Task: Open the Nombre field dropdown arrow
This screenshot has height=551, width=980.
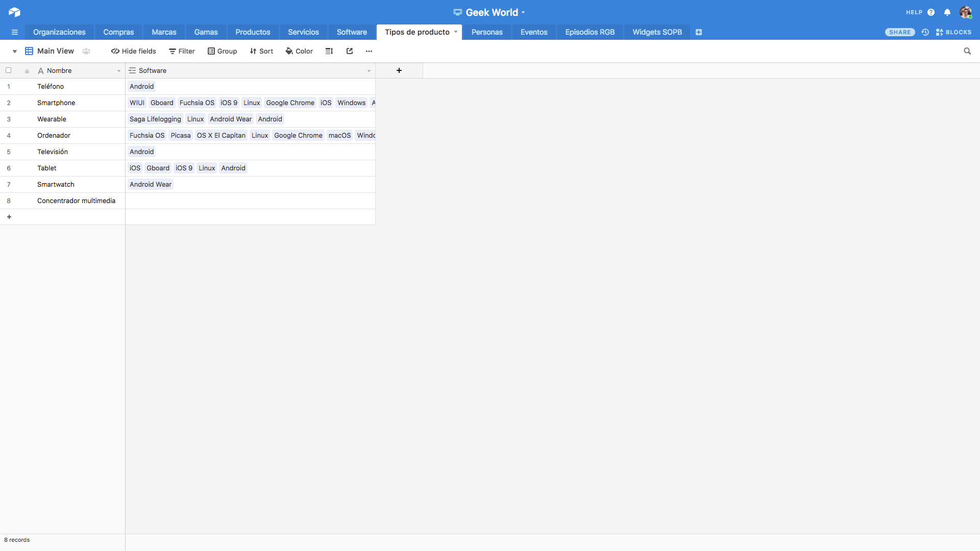Action: [x=119, y=71]
